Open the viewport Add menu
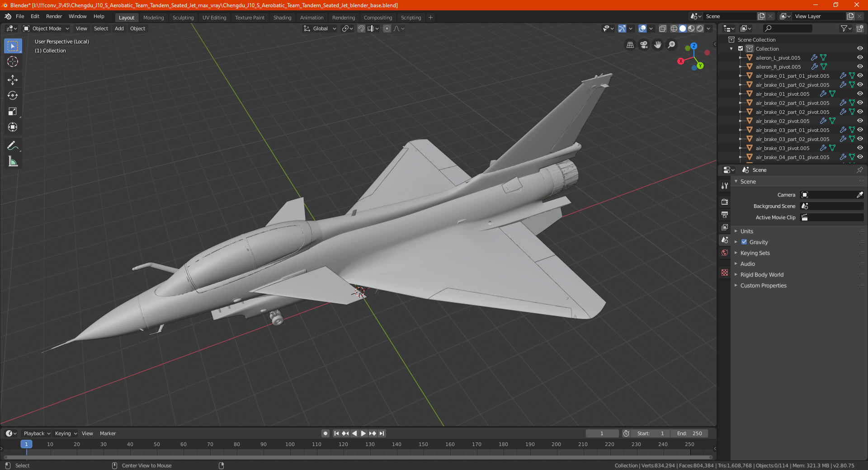 119,28
